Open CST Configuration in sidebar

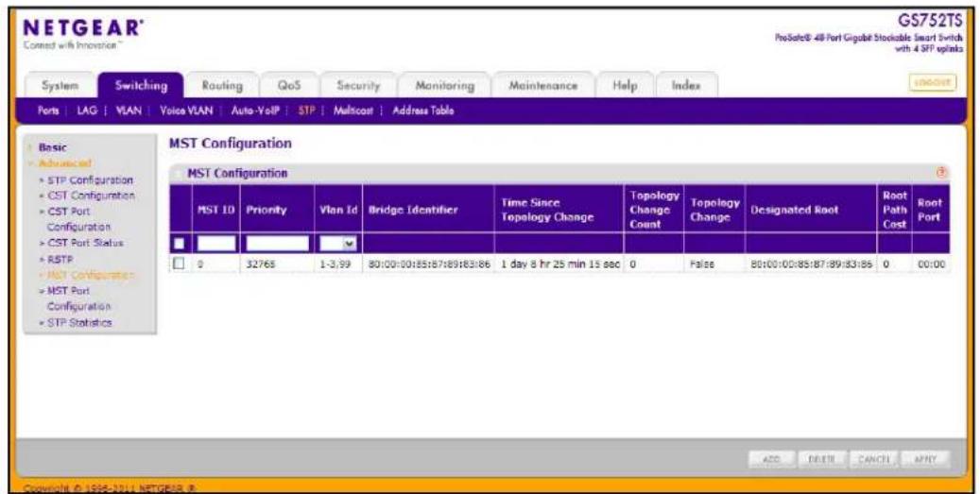point(91,196)
